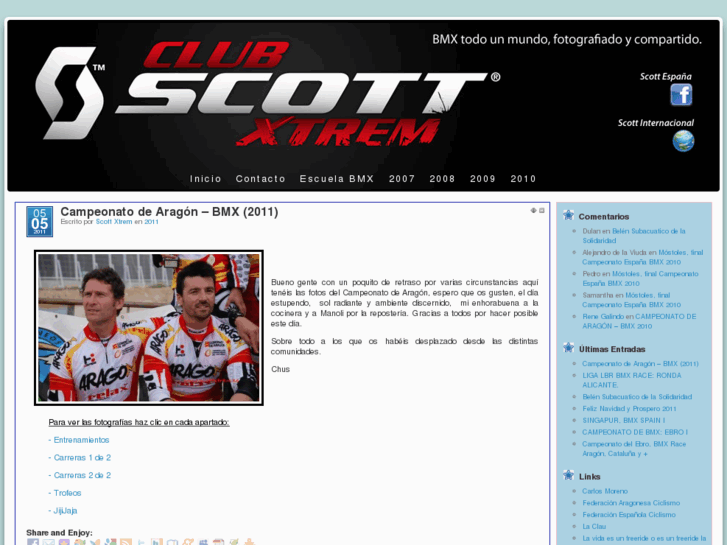Share post via the email envelope icon
Viewport: 727px width, 545px height.
(48, 542)
